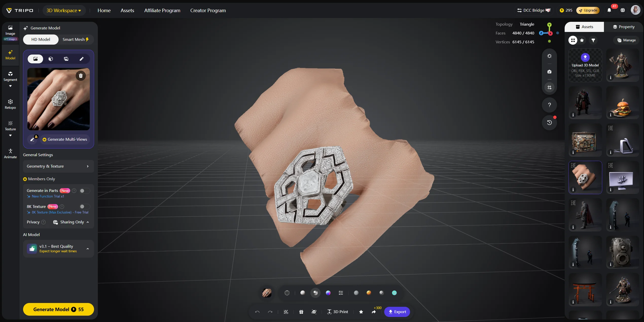The image size is (644, 322).
Task: Switch to the Assets panel tab
Action: pyautogui.click(x=584, y=27)
